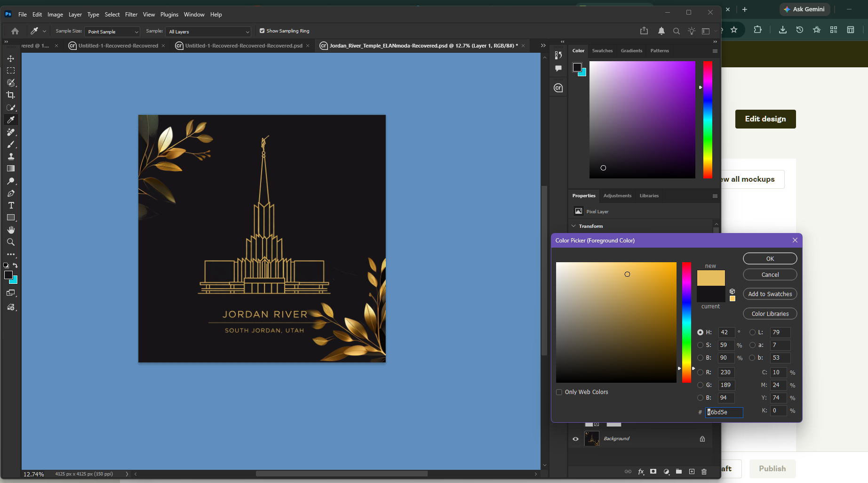
Task: Select the Lab a channel radio button
Action: pyautogui.click(x=752, y=345)
